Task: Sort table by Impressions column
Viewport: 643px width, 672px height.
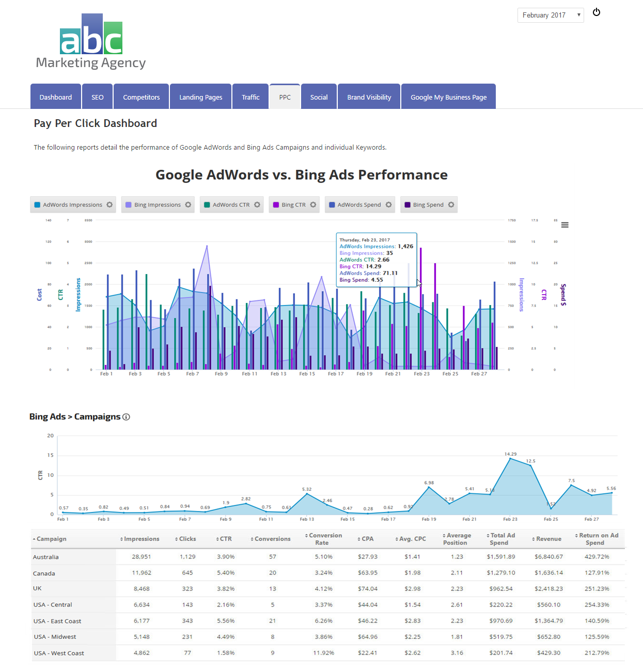Action: [x=141, y=539]
